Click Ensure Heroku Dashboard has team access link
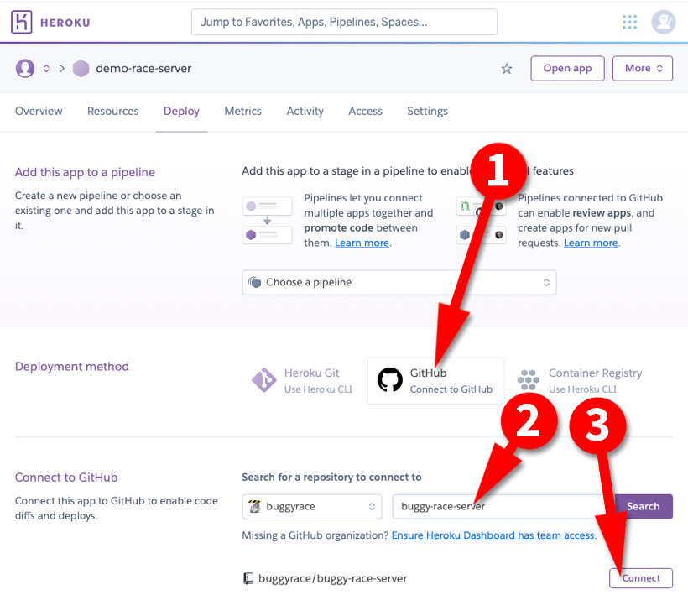Image resolution: width=688 pixels, height=616 pixels. pos(493,535)
